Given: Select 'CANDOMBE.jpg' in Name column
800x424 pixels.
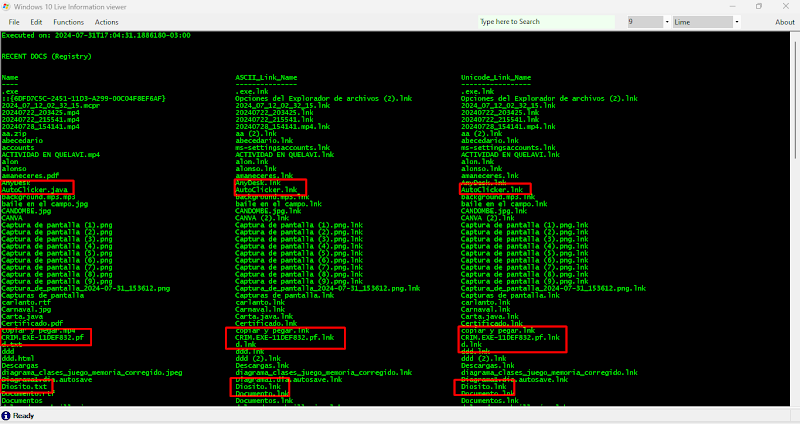Looking at the screenshot, I should click(x=26, y=211).
